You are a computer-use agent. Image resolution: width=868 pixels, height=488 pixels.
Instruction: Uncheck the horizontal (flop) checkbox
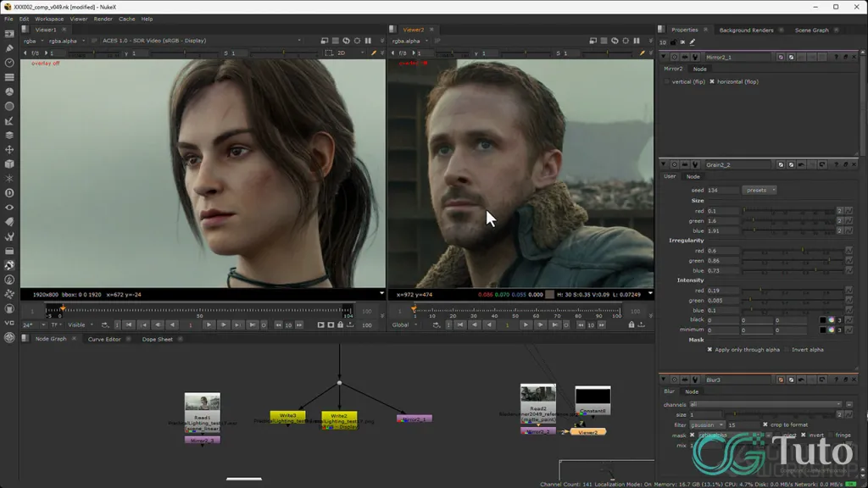pyautogui.click(x=712, y=81)
